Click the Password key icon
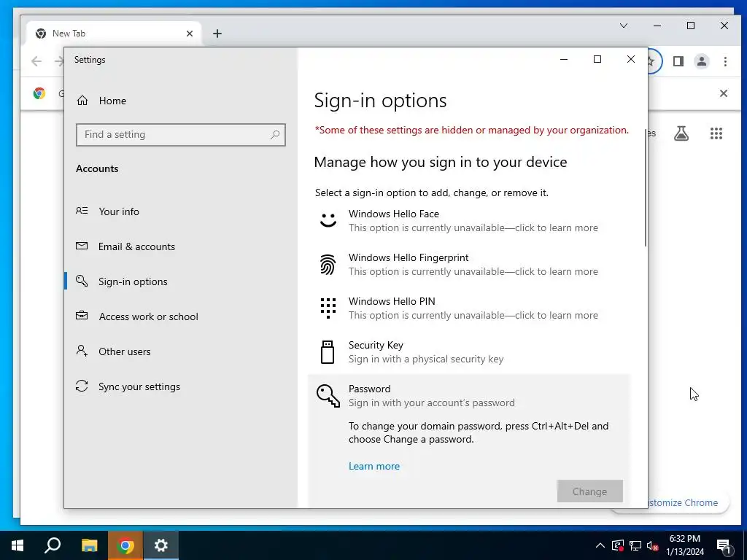The image size is (747, 560). click(x=328, y=396)
